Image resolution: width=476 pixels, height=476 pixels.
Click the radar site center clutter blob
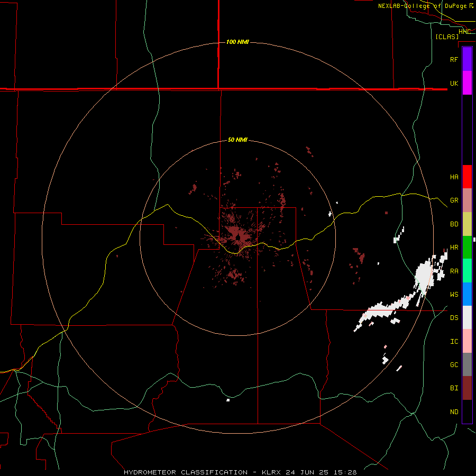coord(239,235)
